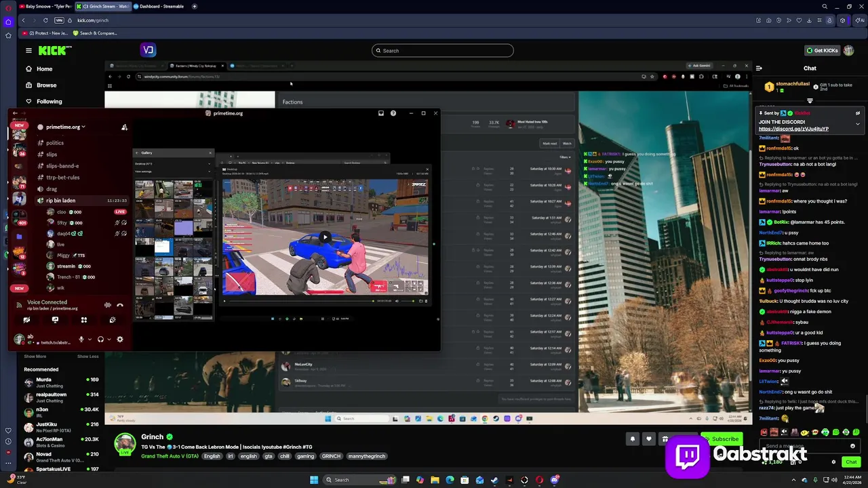This screenshot has height=488, width=868.
Task: Open recommended channel realpaultown
Action: [x=61, y=397]
